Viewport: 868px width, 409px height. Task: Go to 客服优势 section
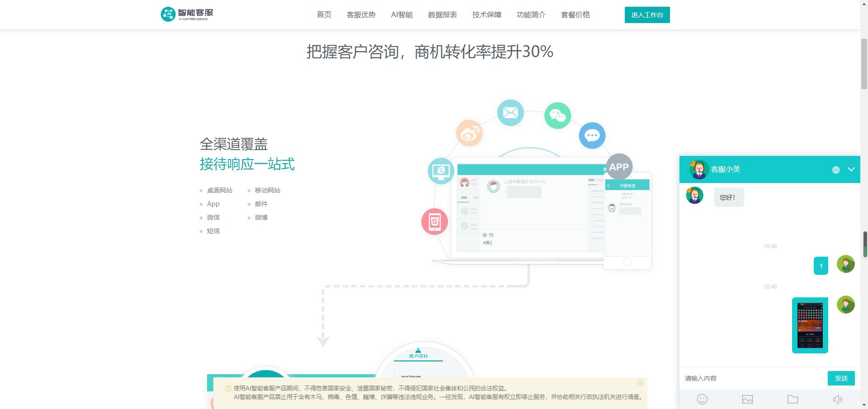point(361,15)
